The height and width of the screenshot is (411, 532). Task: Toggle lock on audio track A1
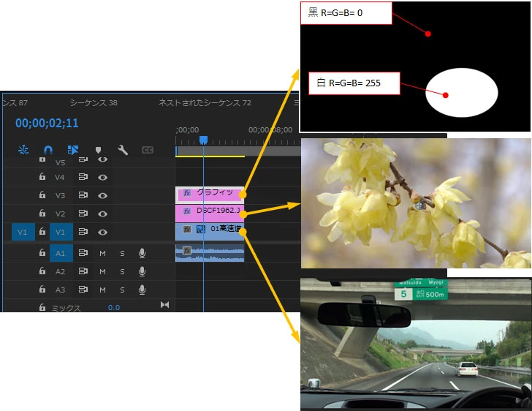pyautogui.click(x=42, y=253)
